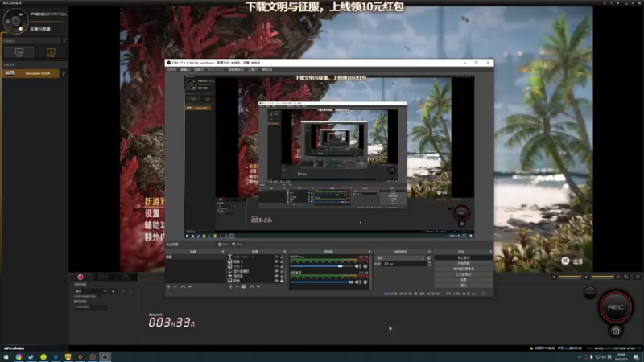Mute the mic channel speaker icon in mixer
This screenshot has height=362, width=644.
(x=357, y=266)
